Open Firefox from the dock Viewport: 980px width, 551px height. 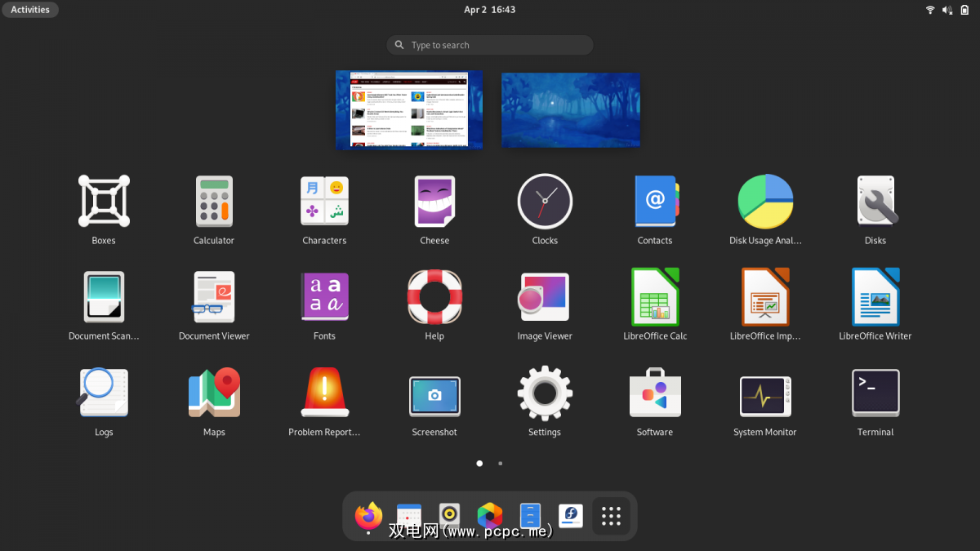click(x=368, y=516)
